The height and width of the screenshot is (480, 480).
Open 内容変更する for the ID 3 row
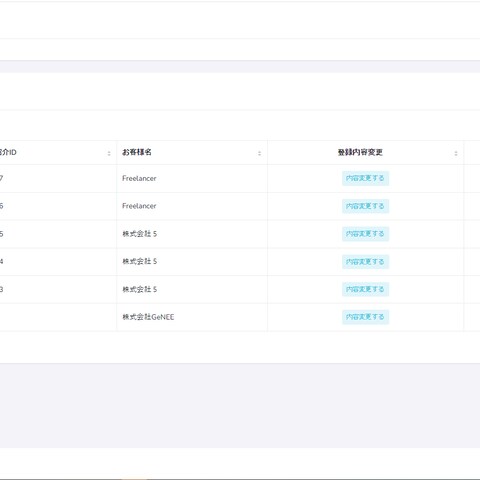[x=365, y=289]
